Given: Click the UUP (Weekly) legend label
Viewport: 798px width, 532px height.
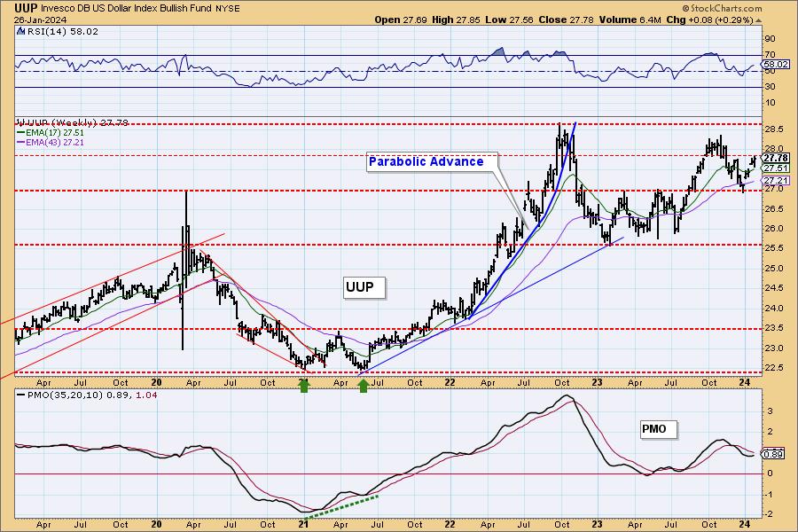Looking at the screenshot, I should coord(73,122).
